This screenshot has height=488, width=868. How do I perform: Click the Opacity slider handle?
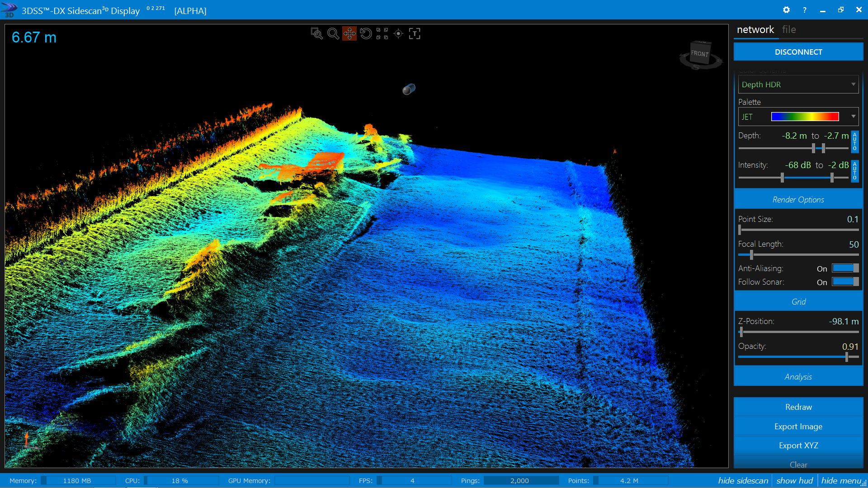(x=847, y=357)
